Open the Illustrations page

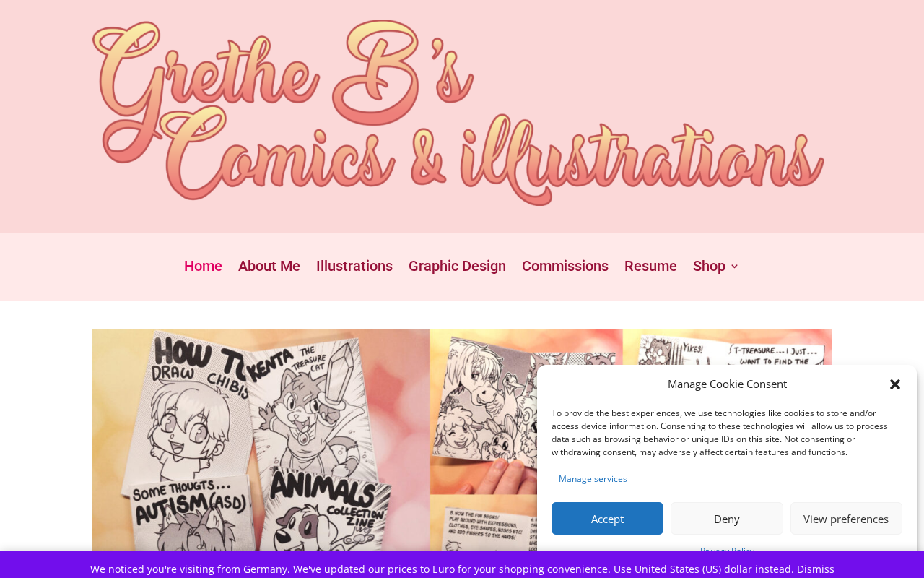coord(354,266)
